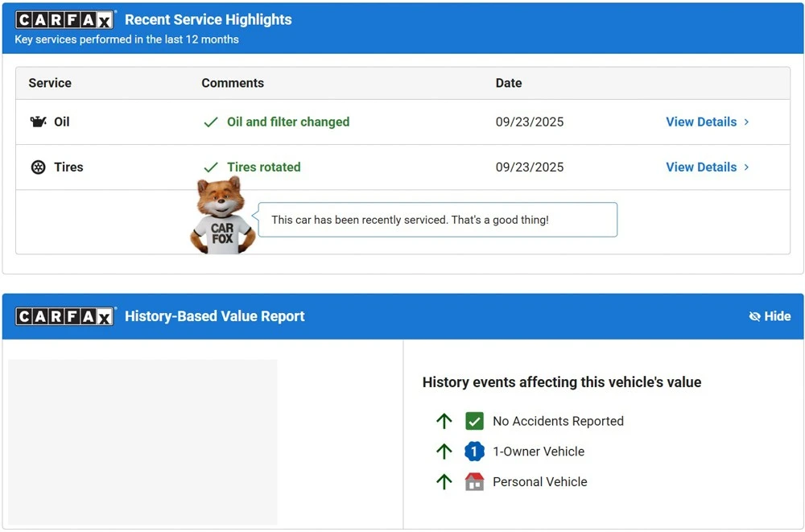This screenshot has width=805, height=532.
Task: Click the Tires rotated comment
Action: click(x=264, y=167)
